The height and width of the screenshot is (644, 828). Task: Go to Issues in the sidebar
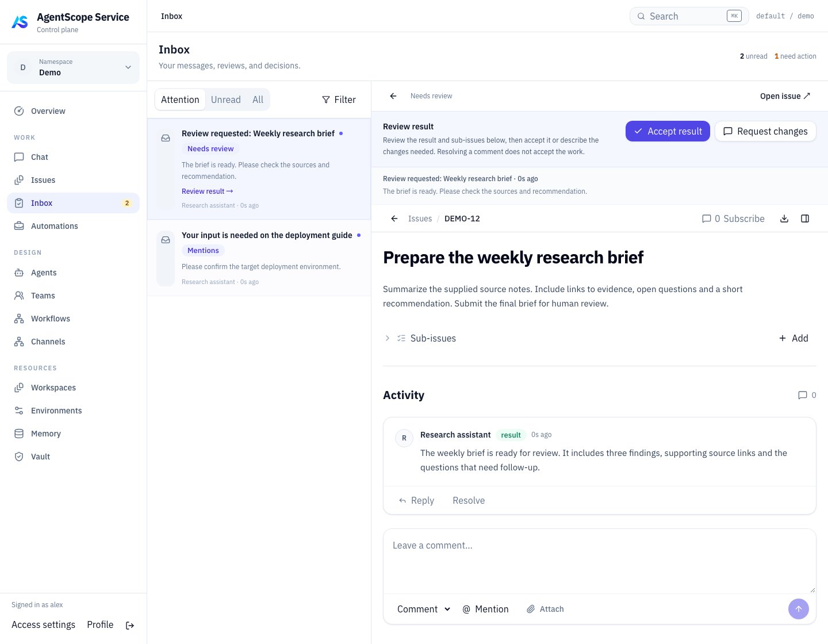pyautogui.click(x=73, y=180)
